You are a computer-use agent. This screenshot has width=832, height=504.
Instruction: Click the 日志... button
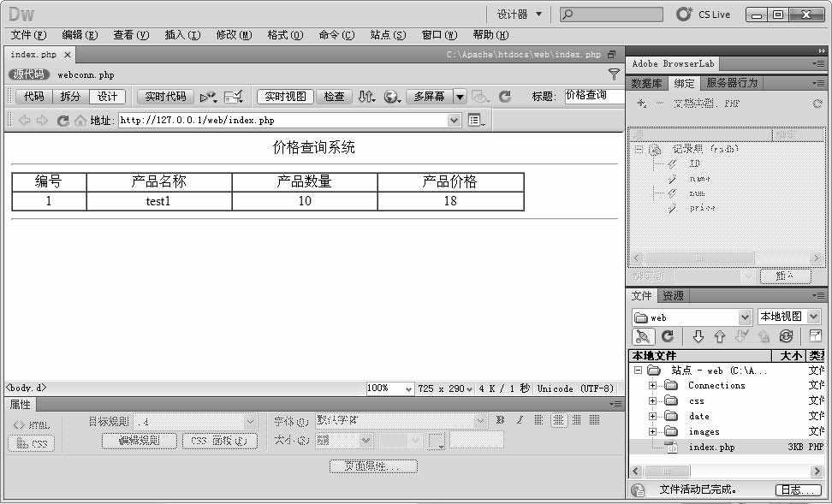pos(798,489)
